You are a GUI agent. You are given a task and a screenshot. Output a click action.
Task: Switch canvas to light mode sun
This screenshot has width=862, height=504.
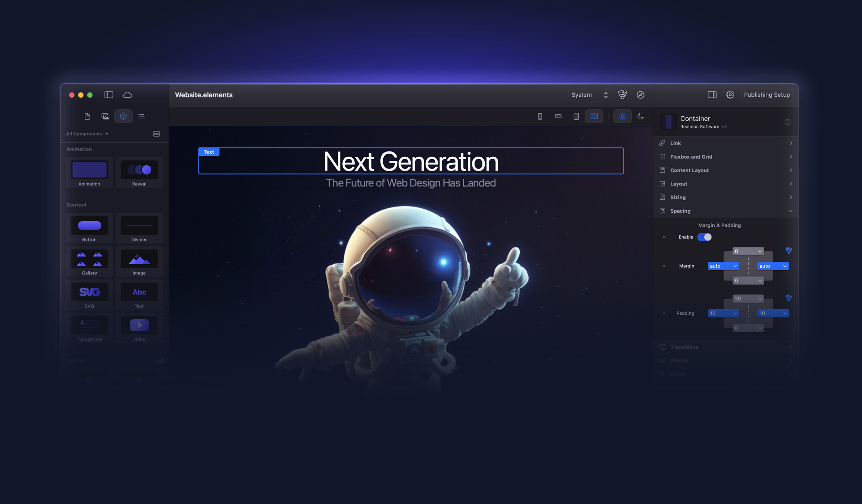tap(622, 116)
